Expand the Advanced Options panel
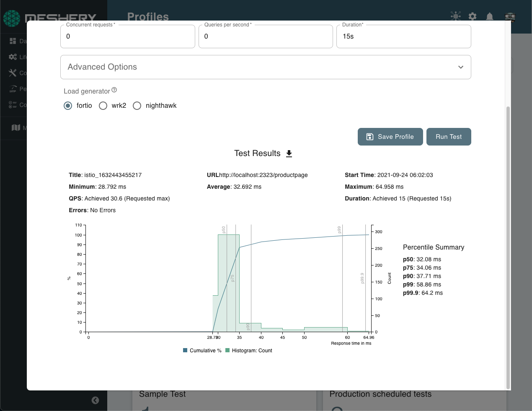 266,67
